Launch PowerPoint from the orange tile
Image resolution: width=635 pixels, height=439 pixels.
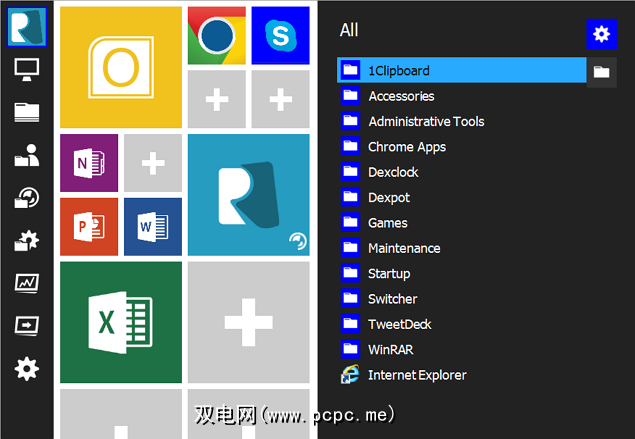click(89, 227)
